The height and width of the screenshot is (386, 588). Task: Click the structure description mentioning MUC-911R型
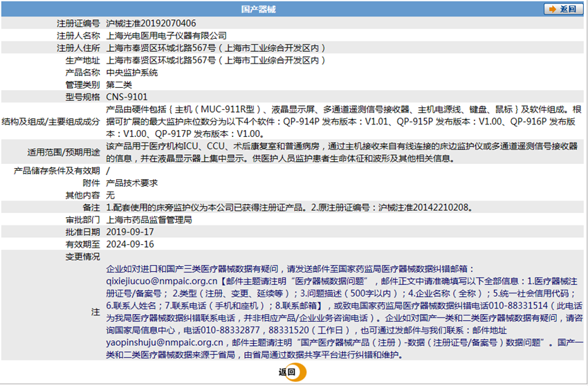[x=344, y=122]
